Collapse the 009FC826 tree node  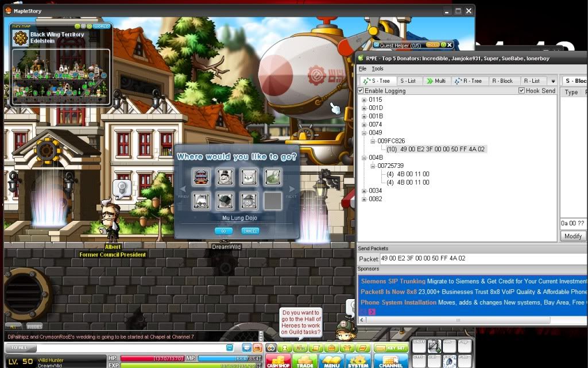pyautogui.click(x=373, y=141)
